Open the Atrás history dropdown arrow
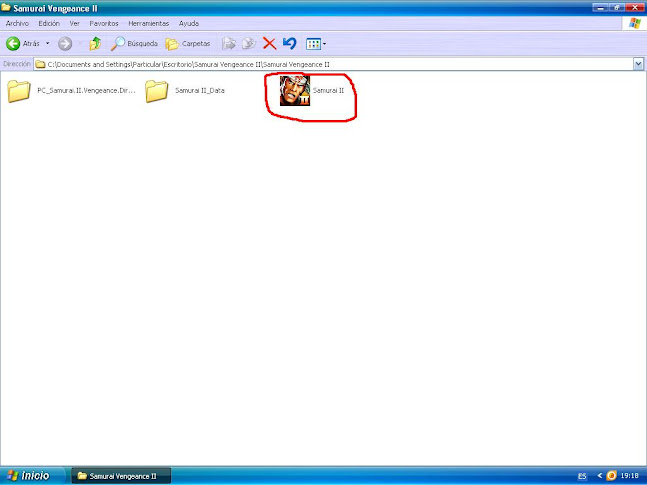Screen dimensions: 647x485 [x=47, y=43]
